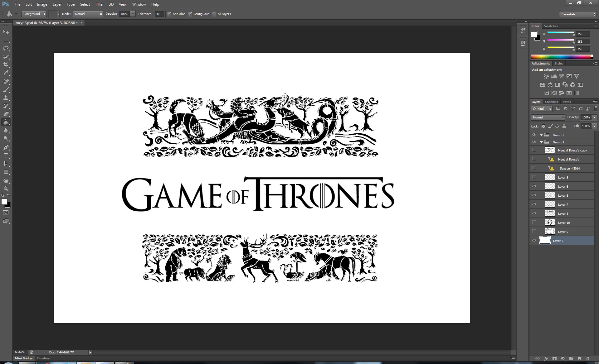The image size is (599, 364).
Task: Swap foreground and background colors
Action: 9,195
